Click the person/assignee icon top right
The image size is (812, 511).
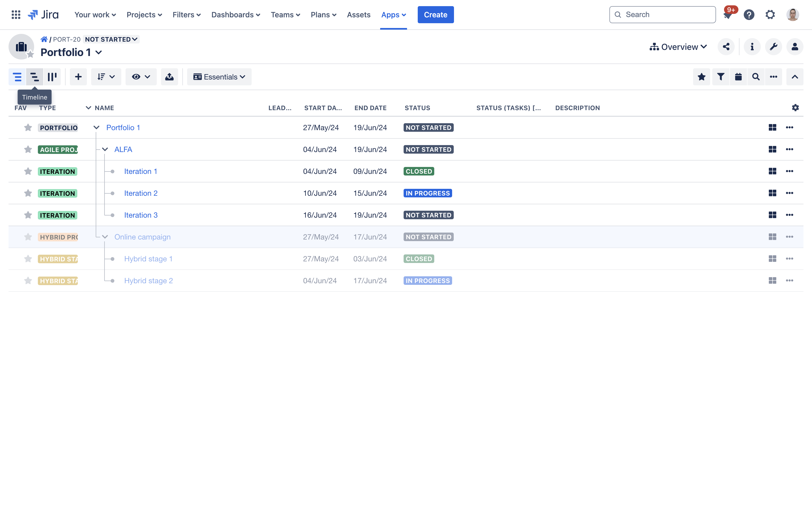tap(794, 46)
